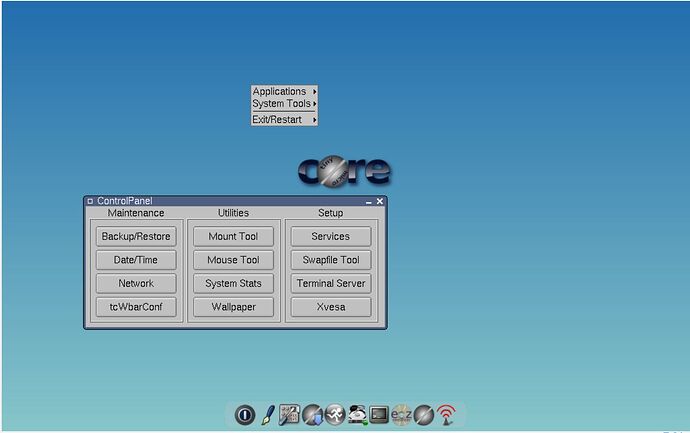This screenshot has height=433, width=690.
Task: Click the running man Run Program icon
Action: [335, 415]
